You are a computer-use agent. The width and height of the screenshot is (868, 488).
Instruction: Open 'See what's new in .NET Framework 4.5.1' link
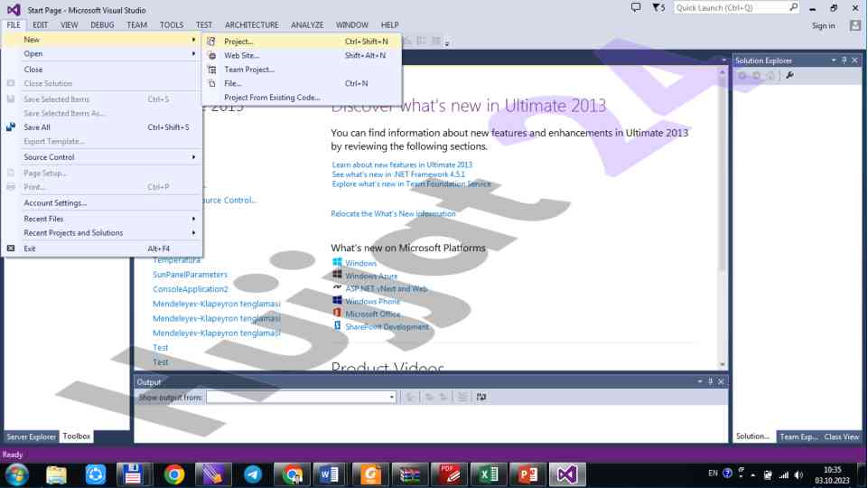[398, 174]
